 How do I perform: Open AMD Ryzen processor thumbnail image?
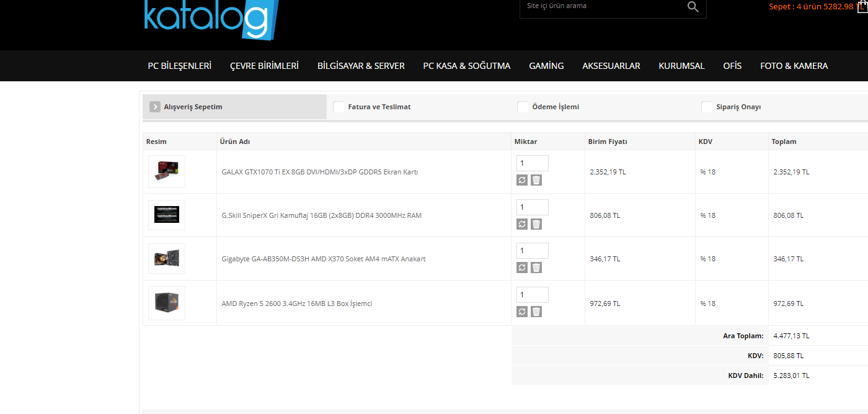pyautogui.click(x=167, y=303)
